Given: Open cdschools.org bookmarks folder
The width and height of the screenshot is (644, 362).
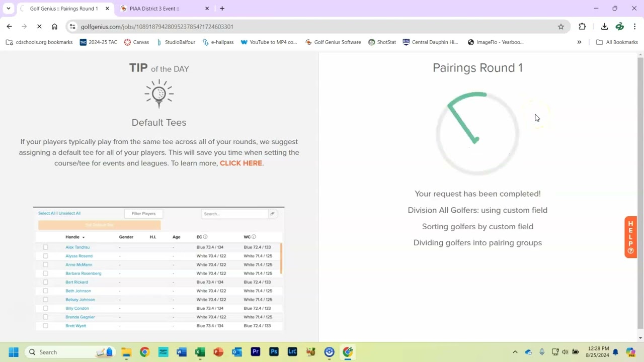Looking at the screenshot, I should point(39,42).
